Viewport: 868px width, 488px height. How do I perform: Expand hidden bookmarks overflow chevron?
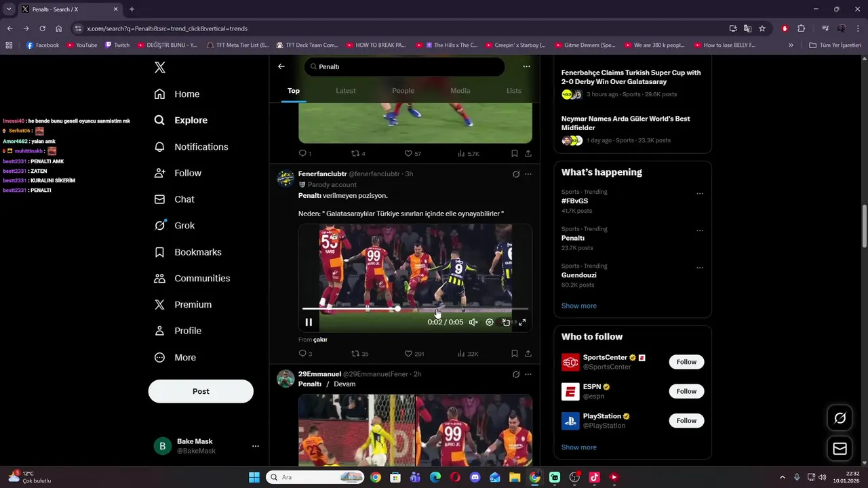791,45
